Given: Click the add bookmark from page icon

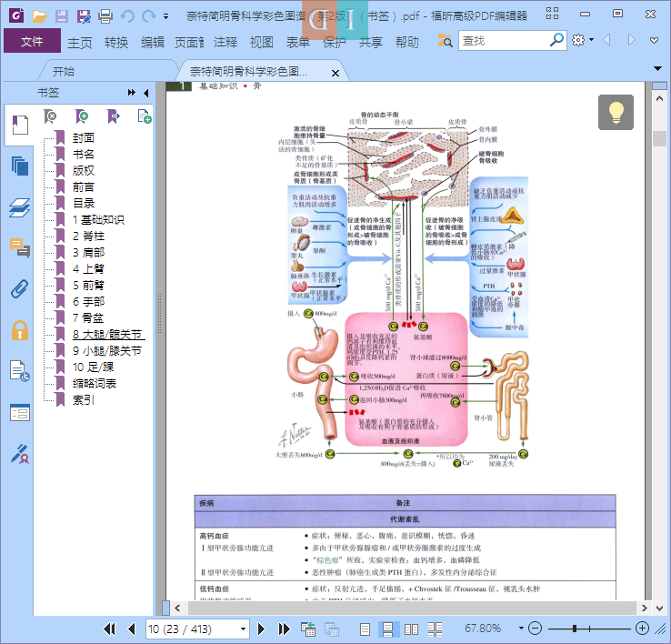Looking at the screenshot, I should pyautogui.click(x=145, y=116).
